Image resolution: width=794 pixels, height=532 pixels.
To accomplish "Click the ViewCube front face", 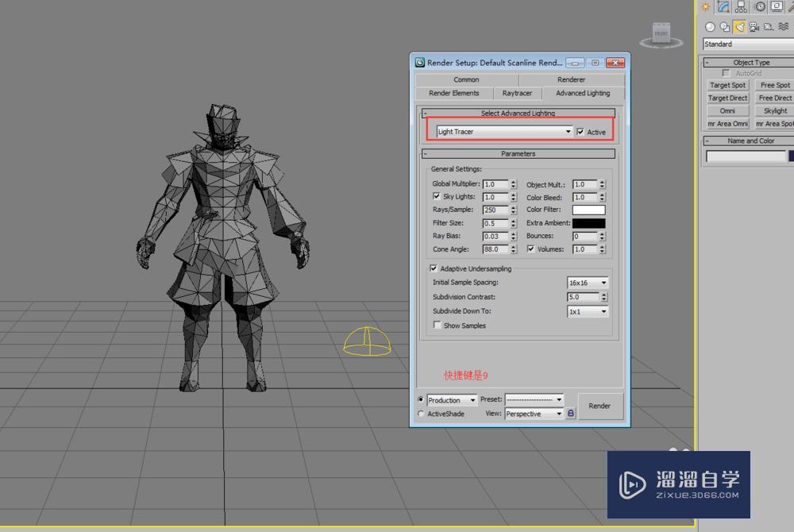I will click(661, 33).
